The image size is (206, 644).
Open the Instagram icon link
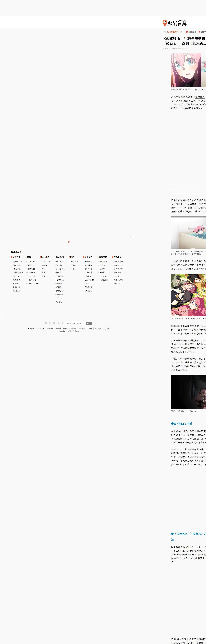point(50,323)
